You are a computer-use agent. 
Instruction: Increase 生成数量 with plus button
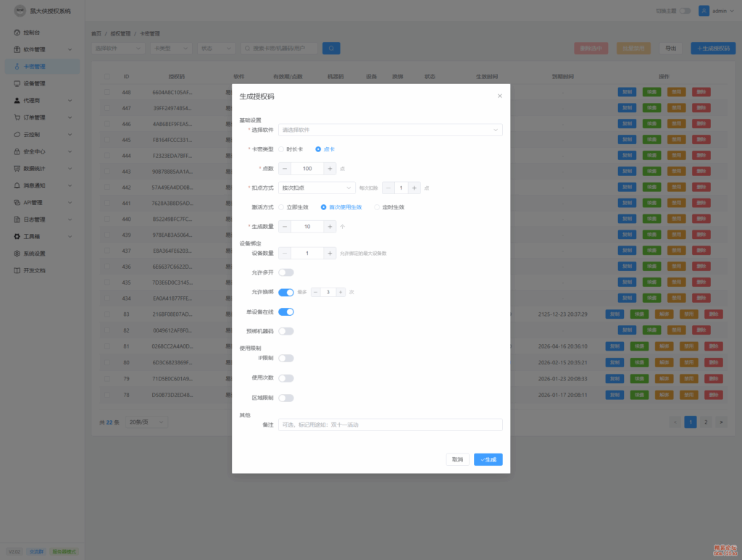(x=330, y=227)
